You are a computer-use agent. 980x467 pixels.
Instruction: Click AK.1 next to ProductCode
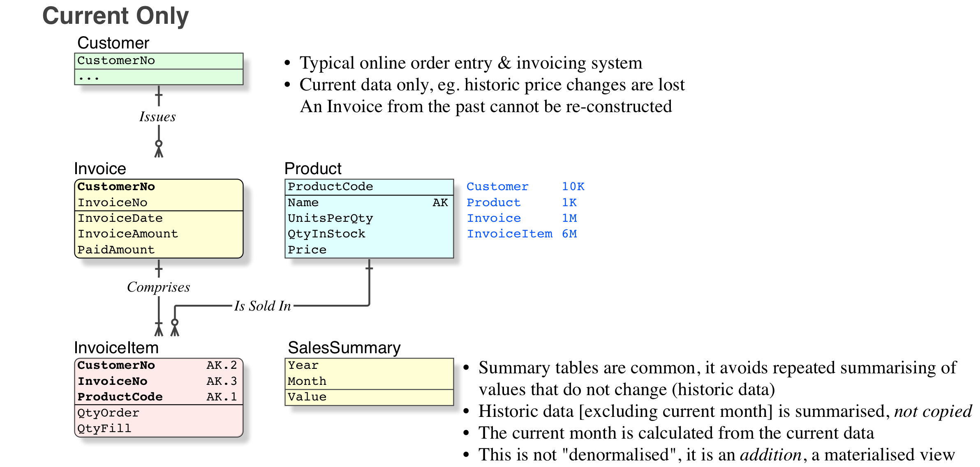[222, 397]
